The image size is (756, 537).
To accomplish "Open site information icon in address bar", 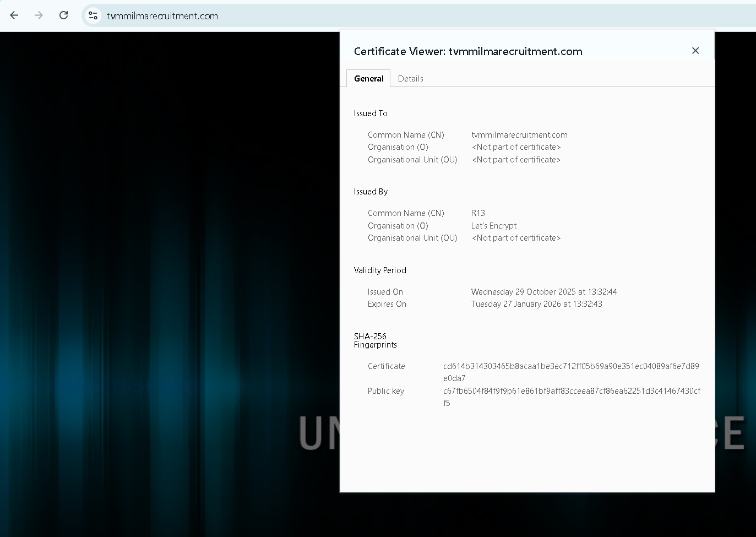I will [93, 15].
